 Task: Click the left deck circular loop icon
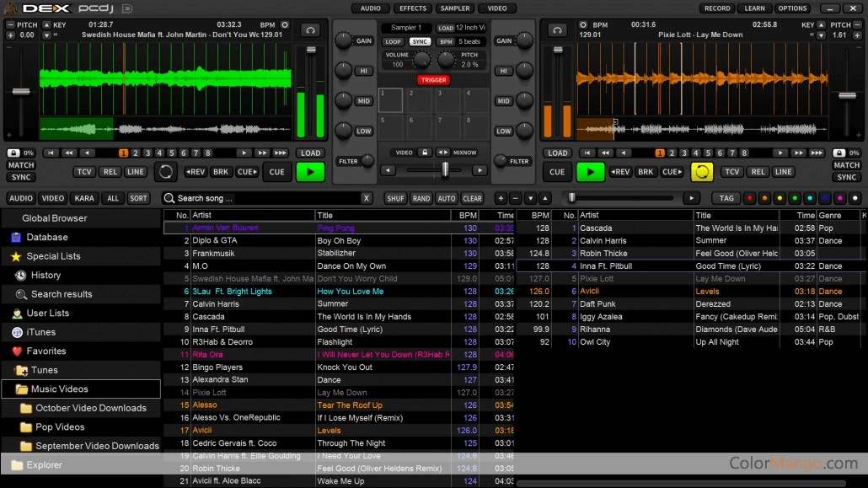point(166,172)
